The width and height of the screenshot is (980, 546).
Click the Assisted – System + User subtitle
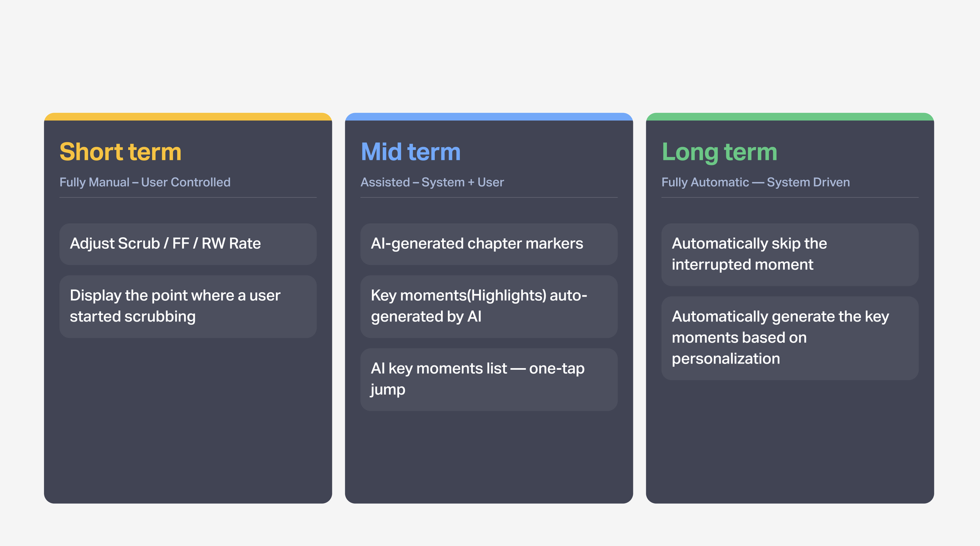(x=432, y=182)
